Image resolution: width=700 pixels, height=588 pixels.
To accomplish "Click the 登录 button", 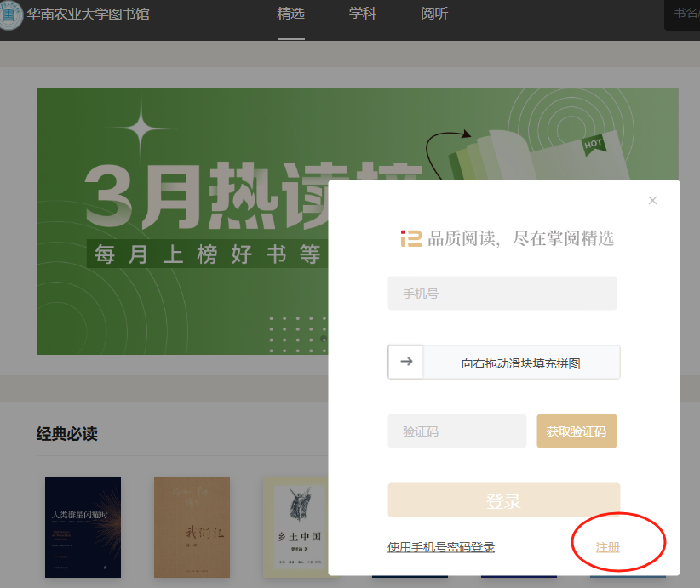I will [x=503, y=500].
